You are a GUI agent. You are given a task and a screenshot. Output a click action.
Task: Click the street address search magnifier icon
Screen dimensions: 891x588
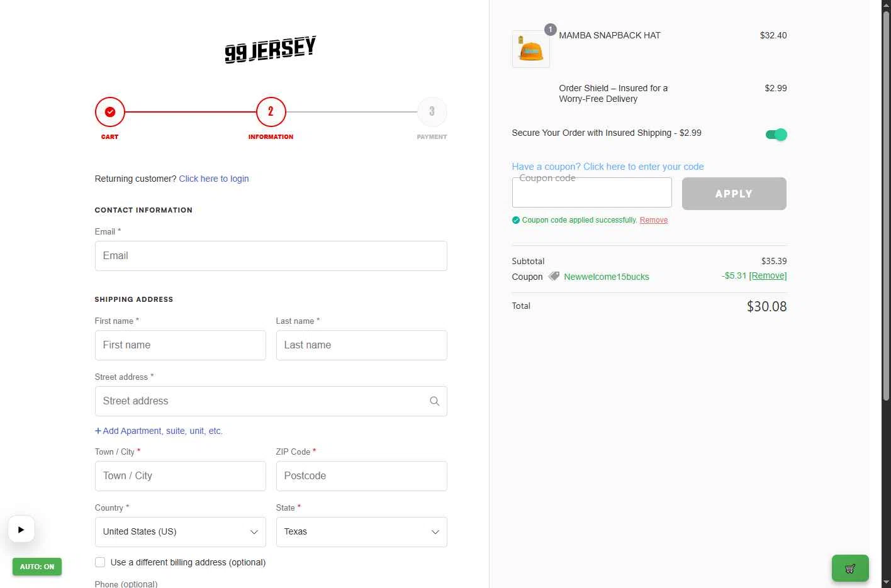[x=434, y=401]
